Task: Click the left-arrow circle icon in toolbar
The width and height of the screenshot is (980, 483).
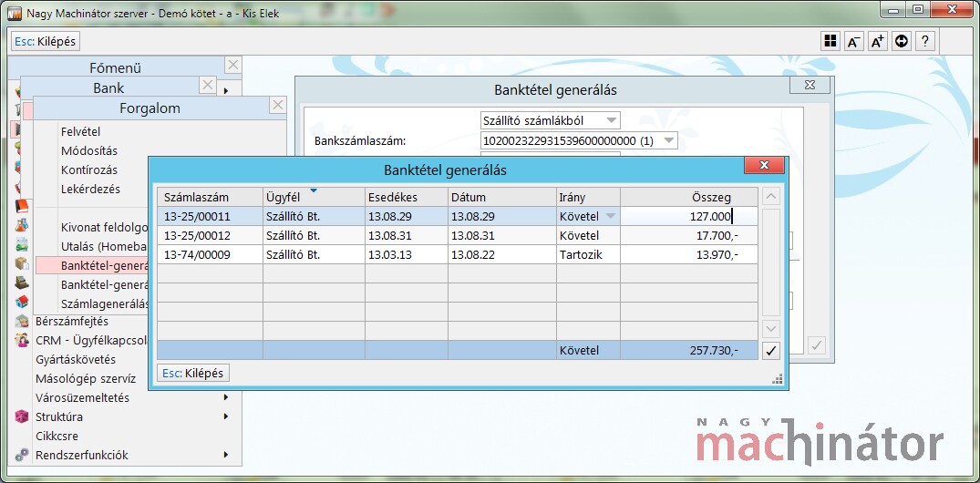Action: click(902, 41)
